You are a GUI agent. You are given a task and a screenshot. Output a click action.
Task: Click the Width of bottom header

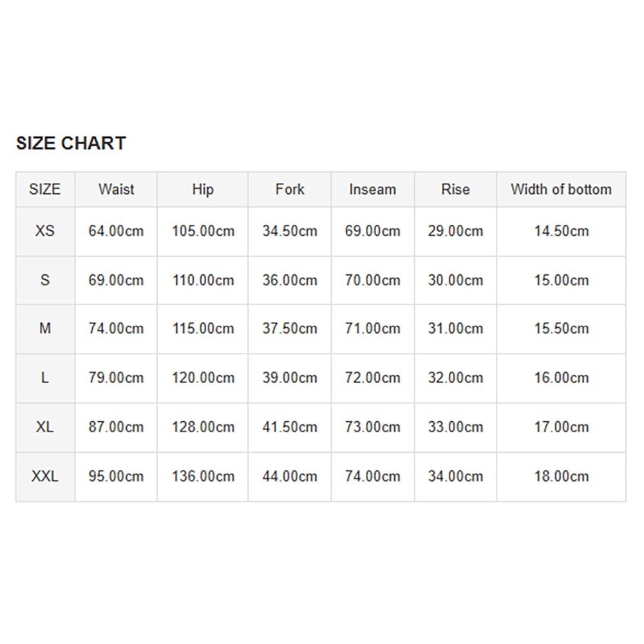tap(561, 189)
